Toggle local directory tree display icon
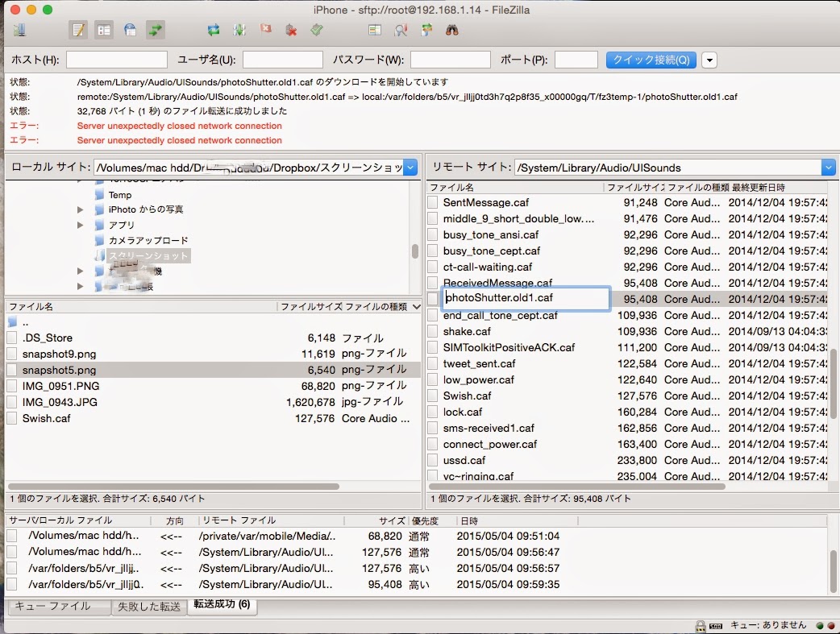 [104, 30]
